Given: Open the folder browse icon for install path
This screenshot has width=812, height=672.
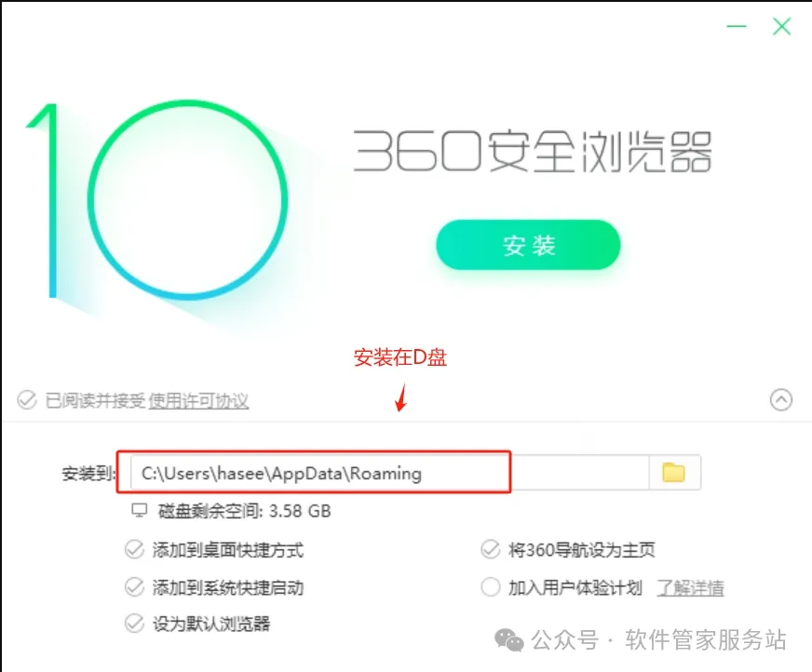Looking at the screenshot, I should point(674,472).
